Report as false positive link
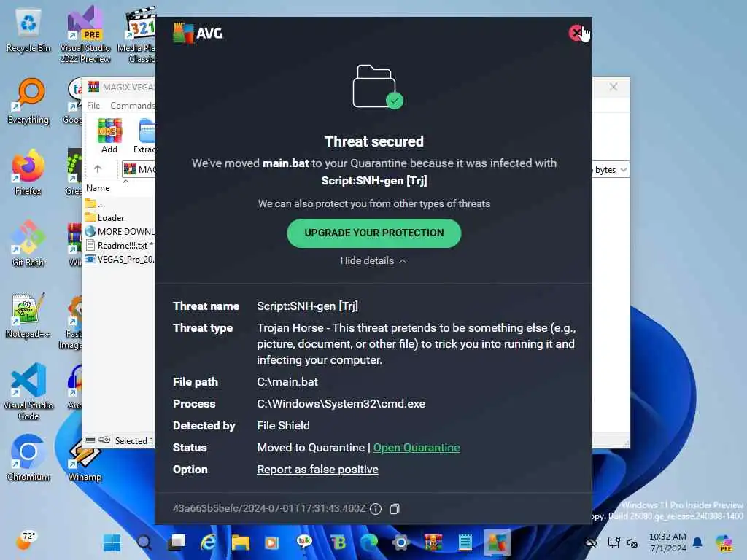 click(318, 470)
